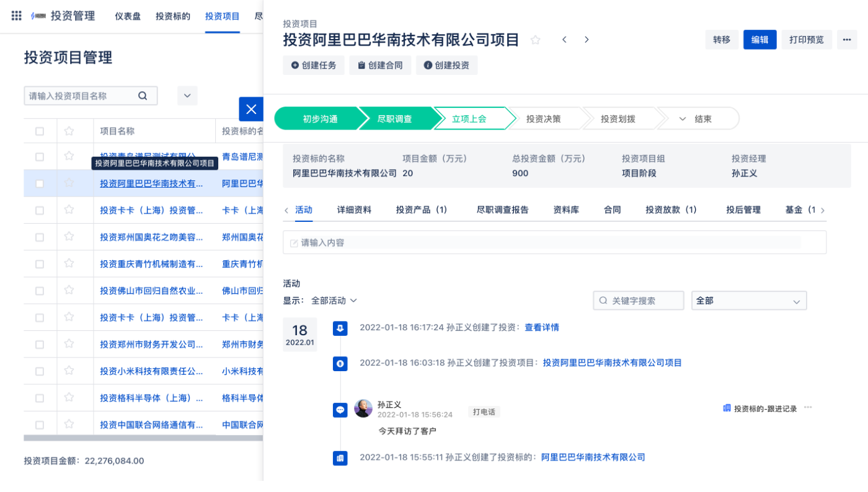Check the 投资青岛谱尼测试 row checkbox
This screenshot has height=492, width=868.
point(40,157)
